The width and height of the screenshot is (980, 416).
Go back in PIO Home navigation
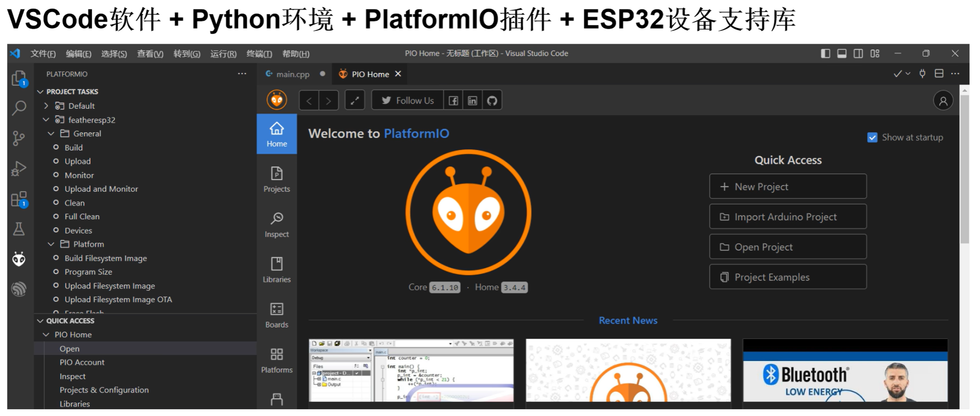coord(309,101)
